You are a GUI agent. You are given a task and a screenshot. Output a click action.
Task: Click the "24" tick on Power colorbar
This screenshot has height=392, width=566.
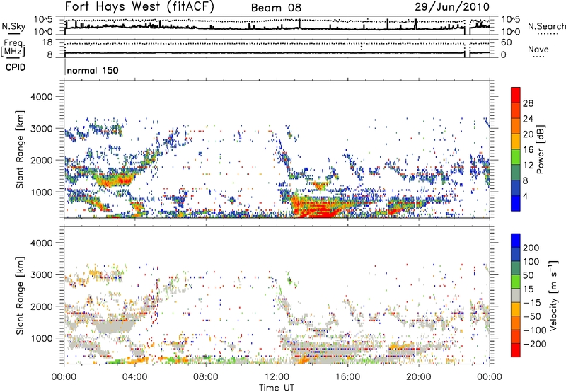click(528, 119)
